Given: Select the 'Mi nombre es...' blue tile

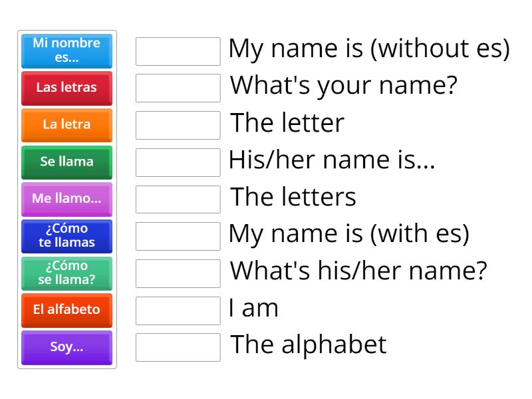Looking at the screenshot, I should [x=67, y=51].
